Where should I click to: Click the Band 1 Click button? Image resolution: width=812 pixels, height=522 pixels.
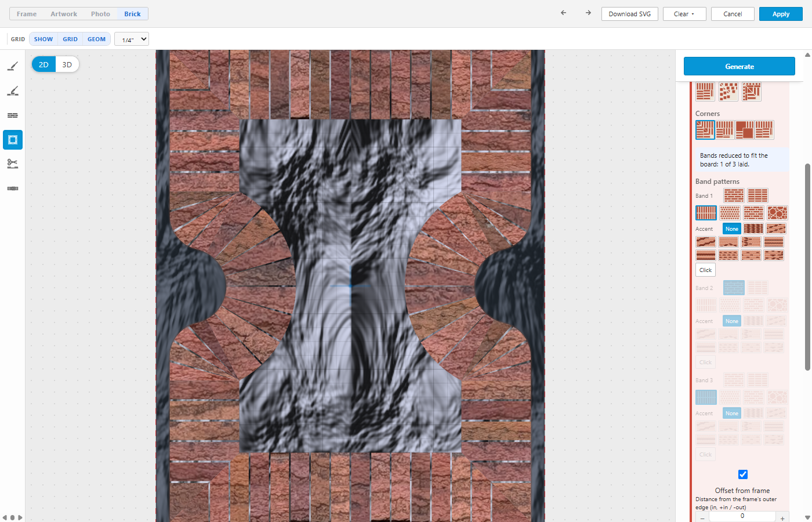coord(705,270)
